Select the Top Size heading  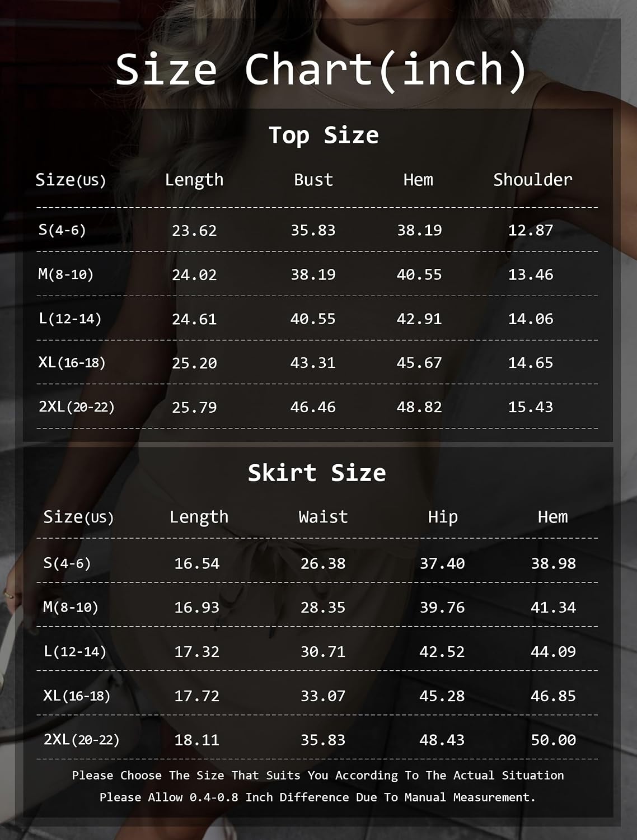[324, 135]
